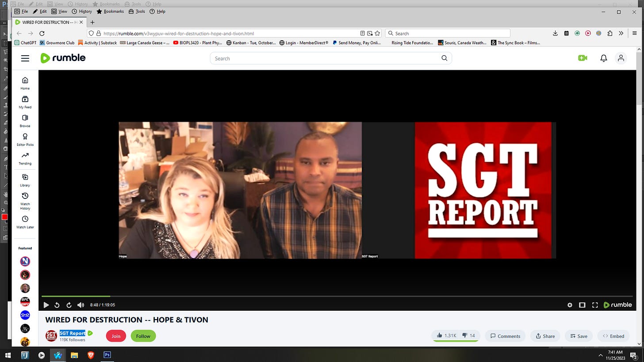Open Watch History in sidebar
The width and height of the screenshot is (644, 362).
25,201
